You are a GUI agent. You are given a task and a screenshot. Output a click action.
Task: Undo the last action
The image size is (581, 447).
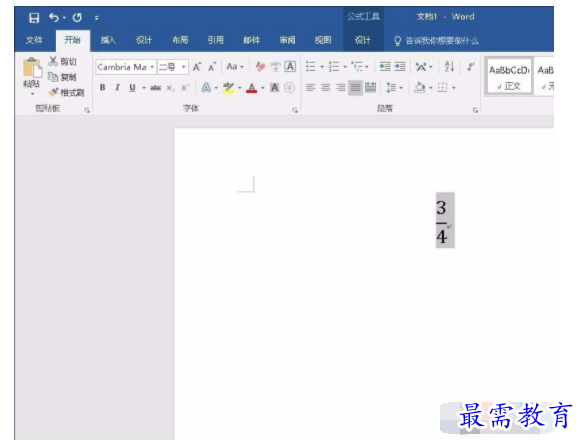(54, 17)
